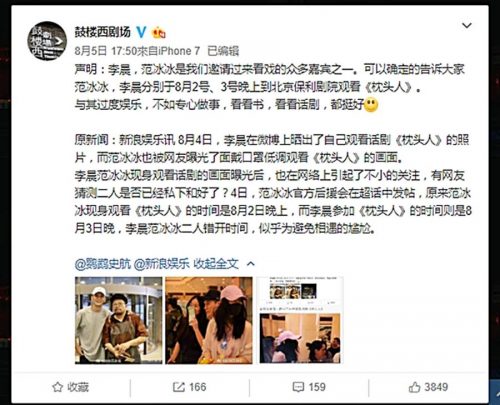Image resolution: width=500 pixels, height=405 pixels.
Task: Open the post options chevron at top right
Action: coord(467,25)
